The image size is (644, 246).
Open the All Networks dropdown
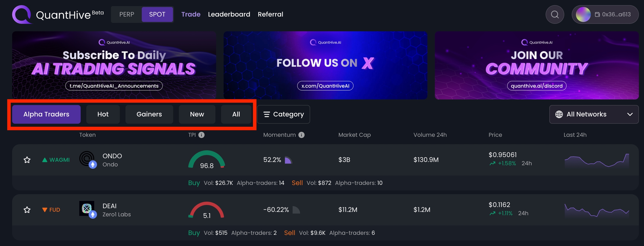pos(594,114)
